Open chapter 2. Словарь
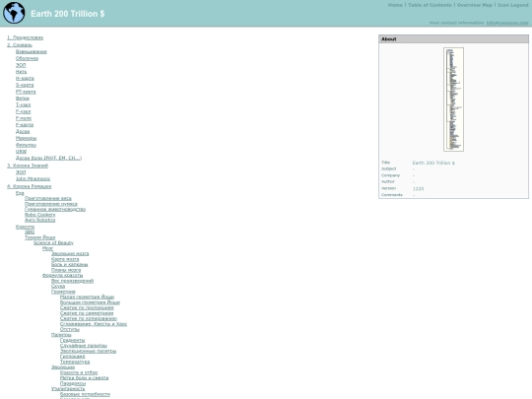The image size is (532, 399). [x=20, y=44]
